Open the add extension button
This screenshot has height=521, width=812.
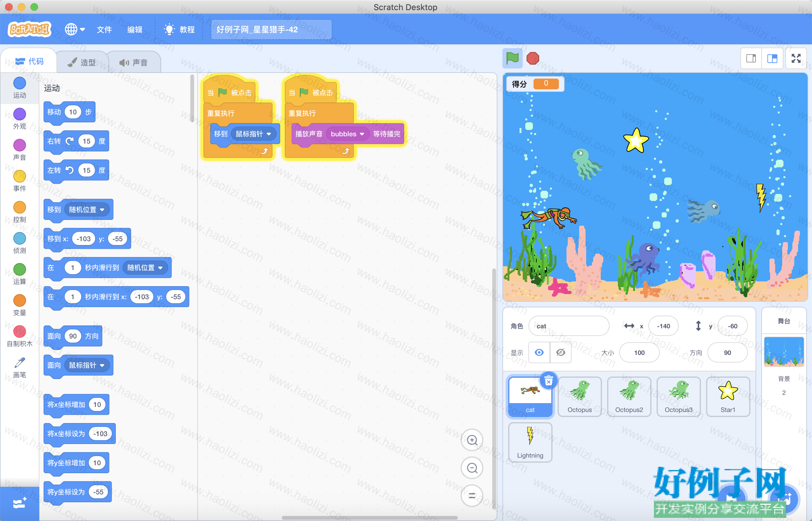[19, 503]
